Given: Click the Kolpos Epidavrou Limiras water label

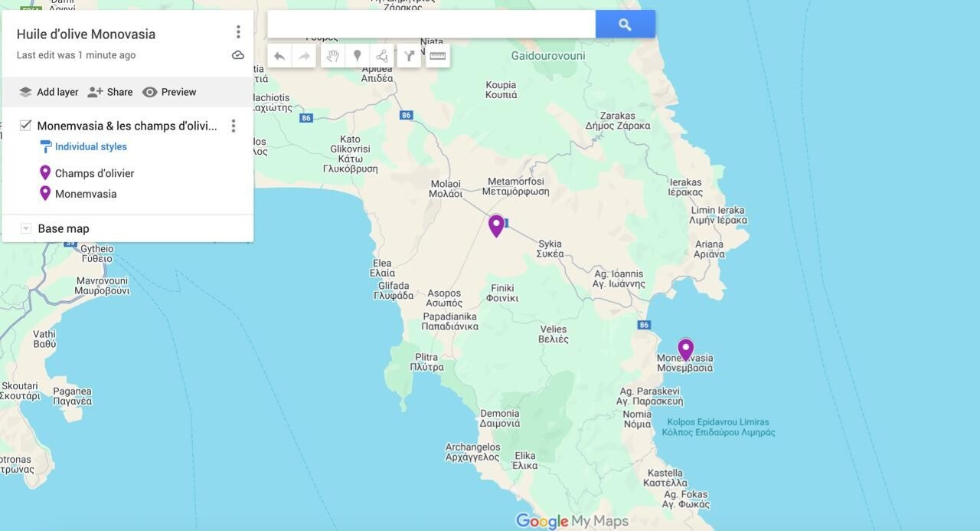Looking at the screenshot, I should click(718, 427).
